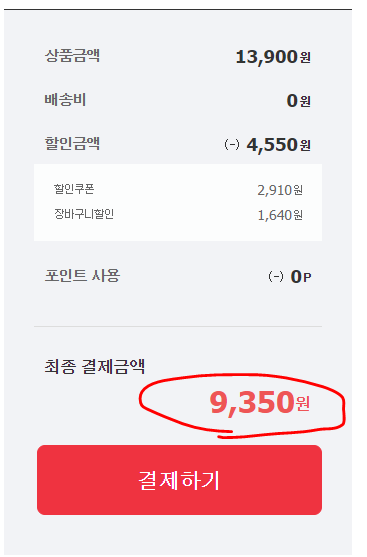Viewport: 367px width, 557px height.
Task: Click the minus symbol beside 0P
Action: [x=276, y=276]
